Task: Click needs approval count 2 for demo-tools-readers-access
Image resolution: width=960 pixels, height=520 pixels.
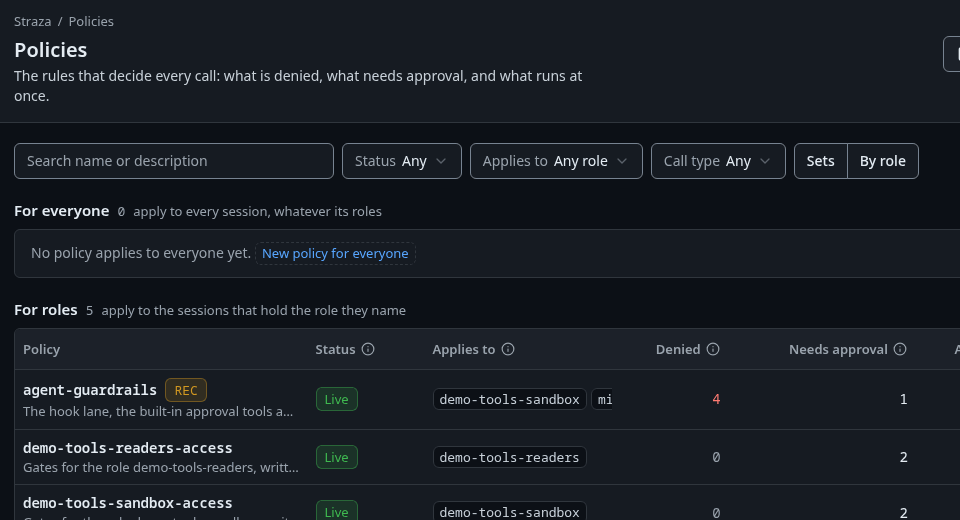Action: (x=903, y=458)
